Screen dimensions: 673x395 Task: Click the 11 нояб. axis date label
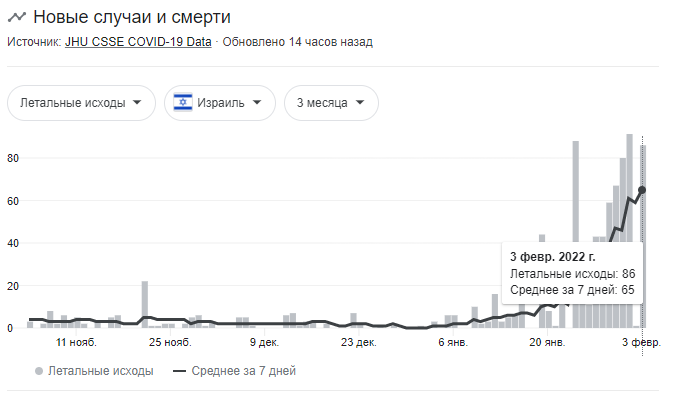[x=76, y=342]
